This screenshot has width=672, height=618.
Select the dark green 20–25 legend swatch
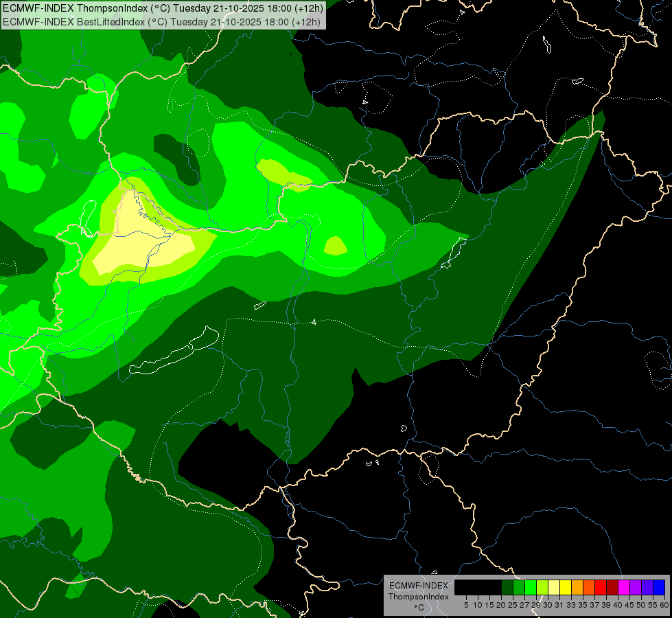507,587
